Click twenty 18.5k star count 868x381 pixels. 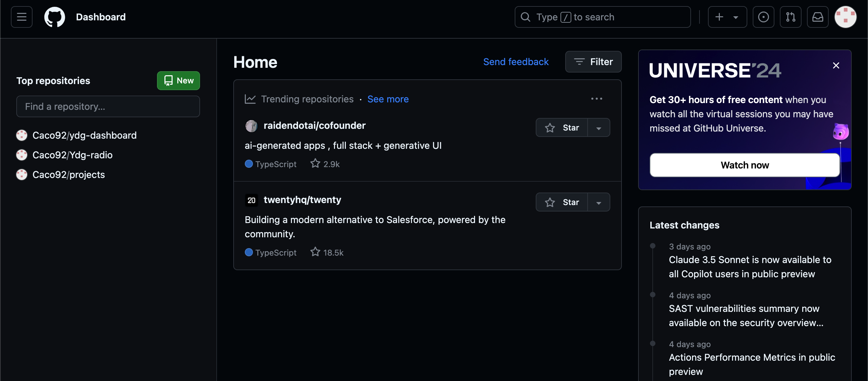tap(327, 252)
